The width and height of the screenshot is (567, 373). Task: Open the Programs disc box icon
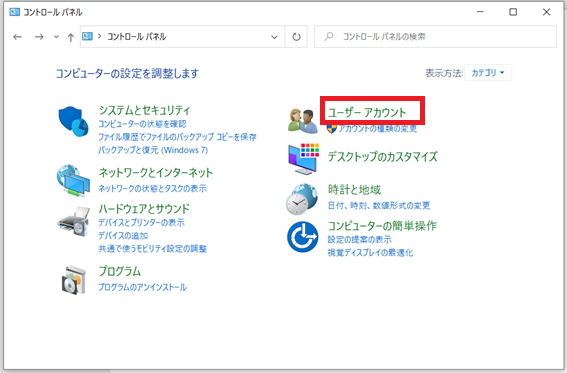click(x=74, y=280)
